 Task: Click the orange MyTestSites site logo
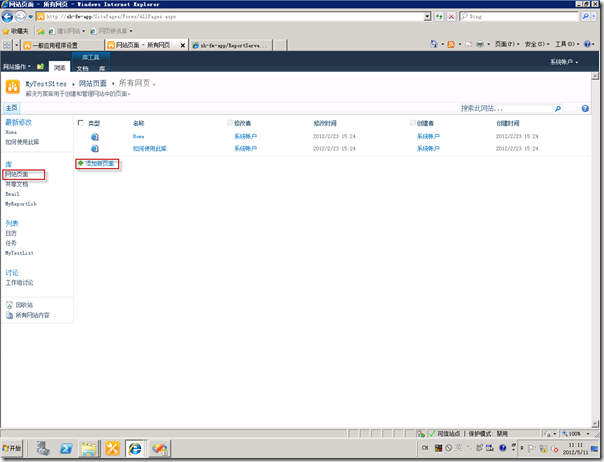coord(13,87)
